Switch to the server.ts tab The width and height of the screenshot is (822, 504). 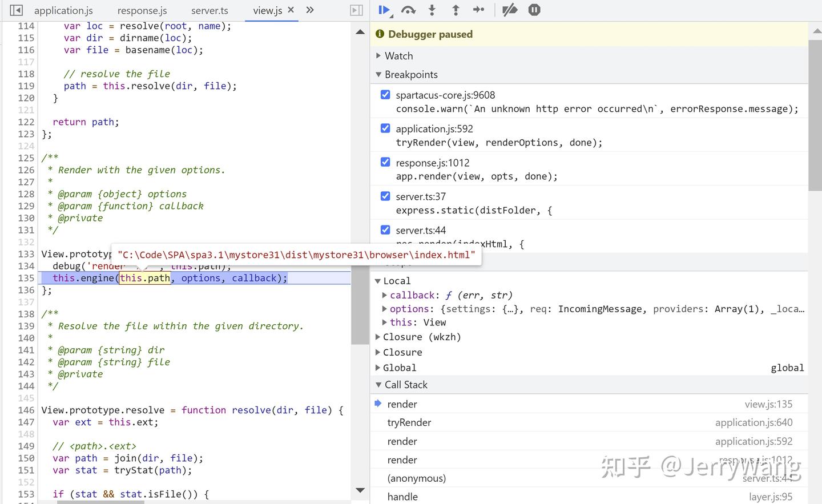(x=209, y=10)
